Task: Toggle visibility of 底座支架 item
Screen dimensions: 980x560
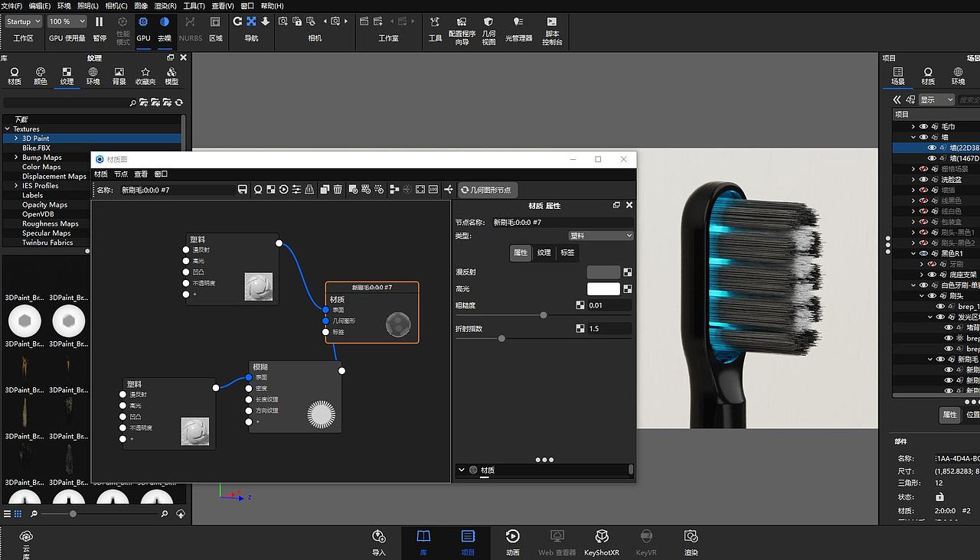Action: [x=932, y=275]
